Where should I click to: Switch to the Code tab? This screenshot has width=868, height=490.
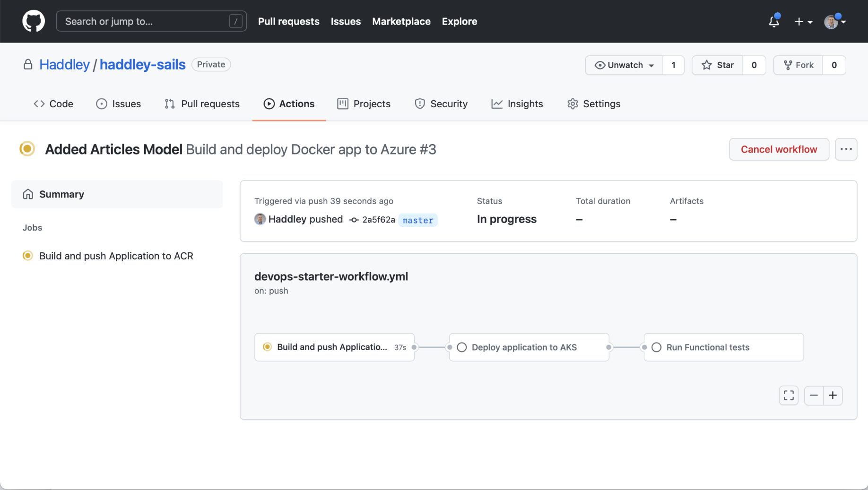point(53,104)
